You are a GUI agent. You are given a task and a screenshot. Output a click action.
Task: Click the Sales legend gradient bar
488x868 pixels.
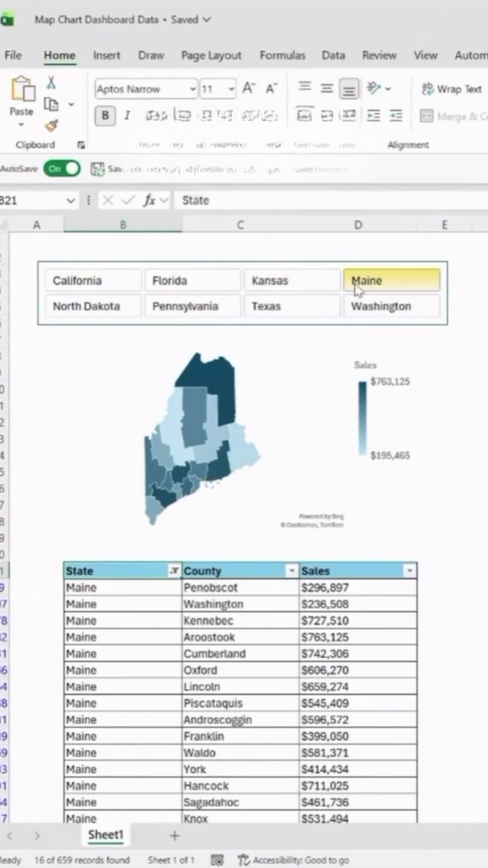(362, 418)
